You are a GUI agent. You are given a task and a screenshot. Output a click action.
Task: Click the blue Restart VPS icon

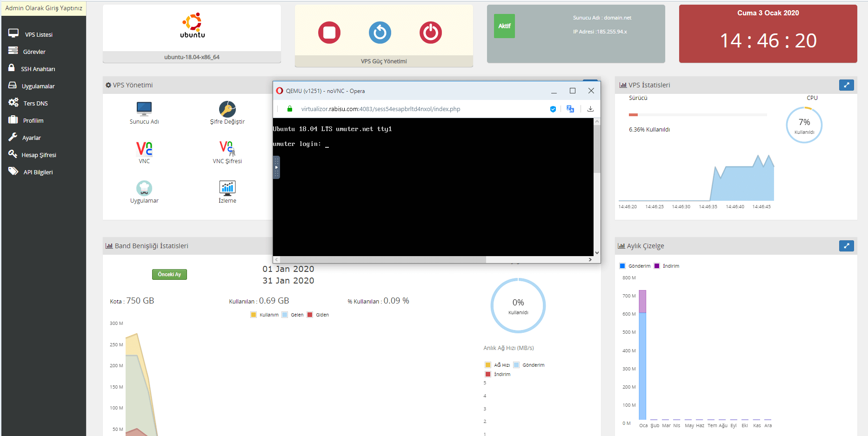(380, 33)
